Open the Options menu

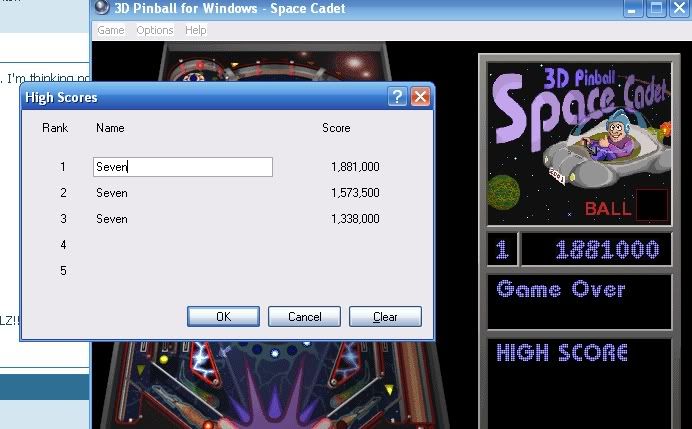pyautogui.click(x=154, y=30)
